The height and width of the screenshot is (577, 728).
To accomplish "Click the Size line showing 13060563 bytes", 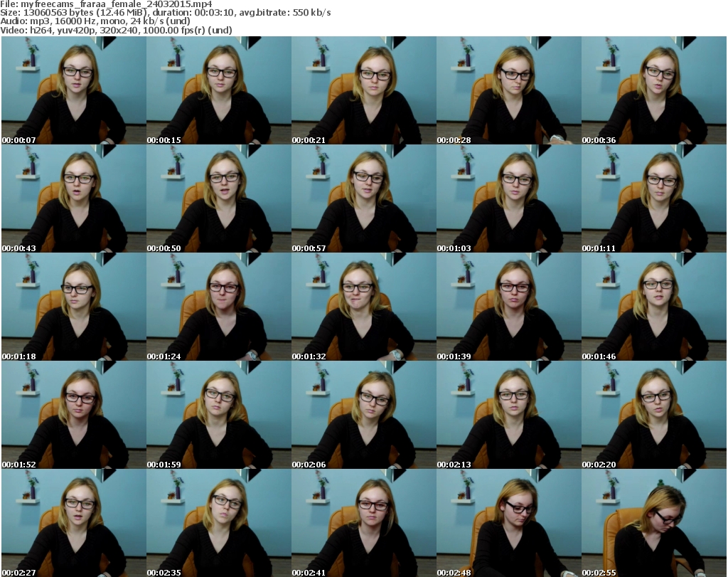I will [x=165, y=13].
